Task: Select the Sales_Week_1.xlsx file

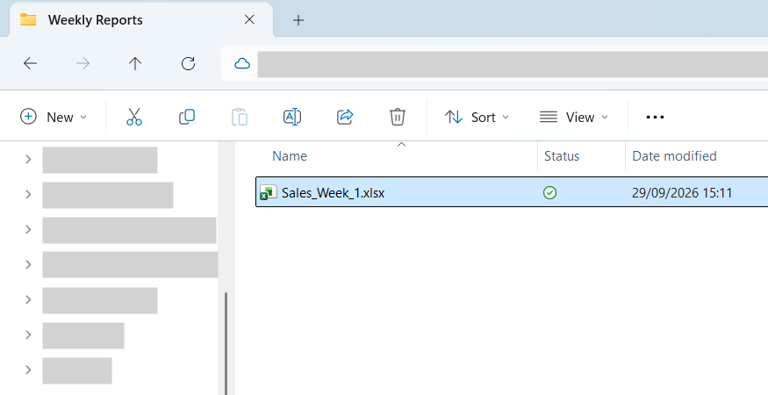Action: (511, 192)
